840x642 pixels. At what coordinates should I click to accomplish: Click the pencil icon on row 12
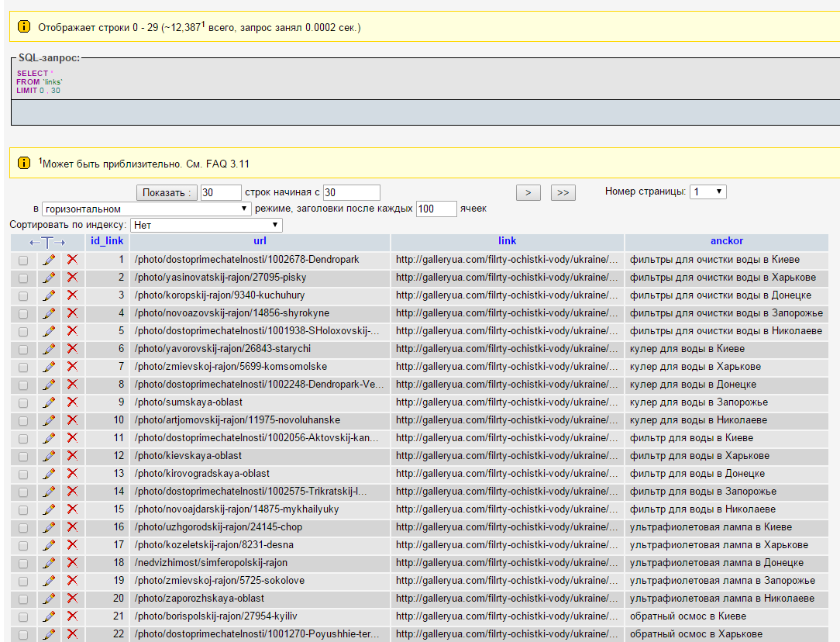50,456
